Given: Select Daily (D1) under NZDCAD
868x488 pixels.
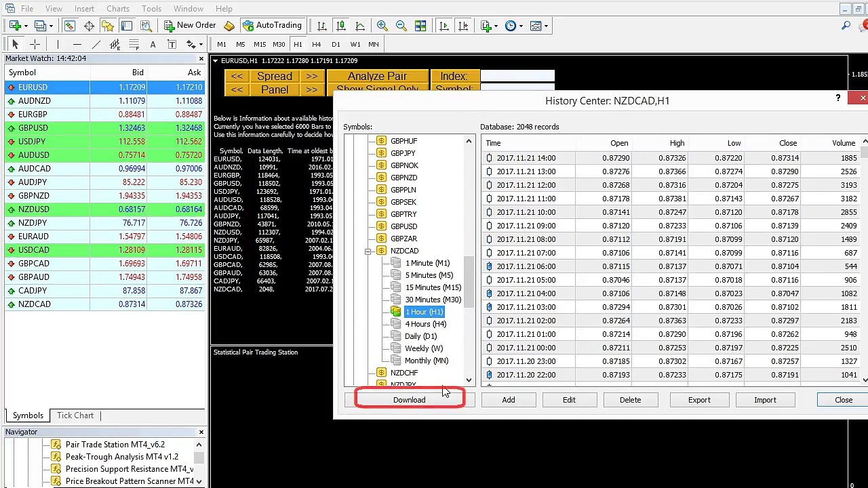Looking at the screenshot, I should 421,336.
